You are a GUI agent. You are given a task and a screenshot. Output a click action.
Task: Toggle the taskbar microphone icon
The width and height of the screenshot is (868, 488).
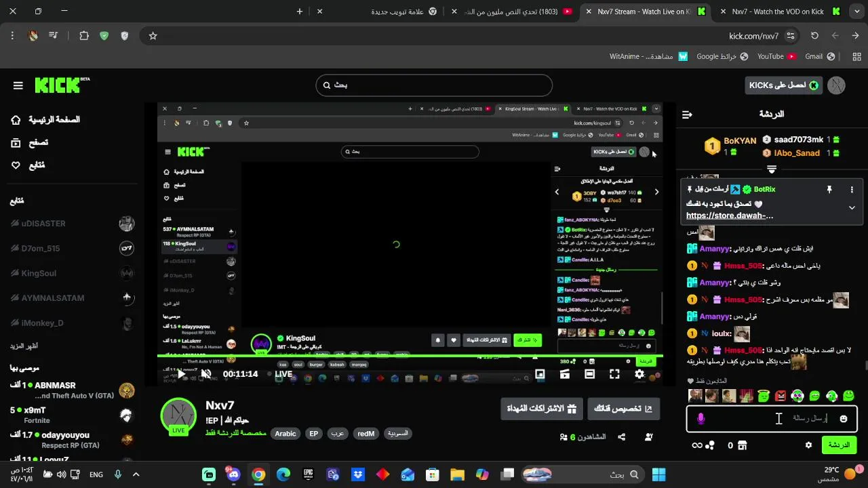click(118, 474)
